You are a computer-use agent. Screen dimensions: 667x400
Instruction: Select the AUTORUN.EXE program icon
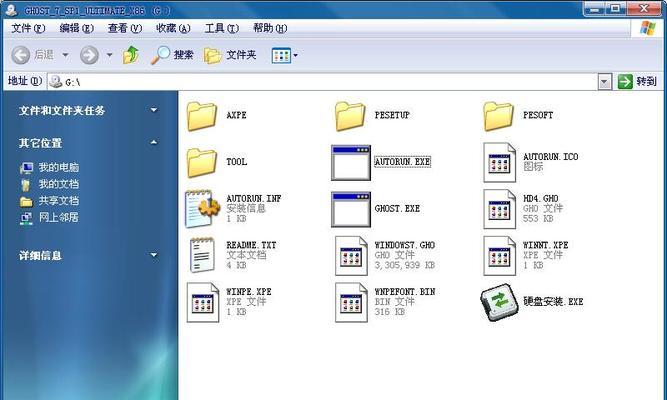[x=351, y=163]
